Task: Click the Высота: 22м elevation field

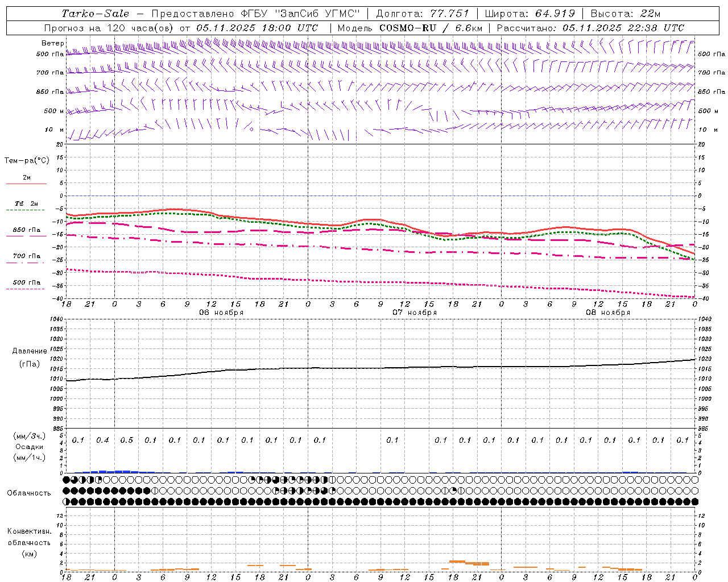Action: [x=626, y=14]
